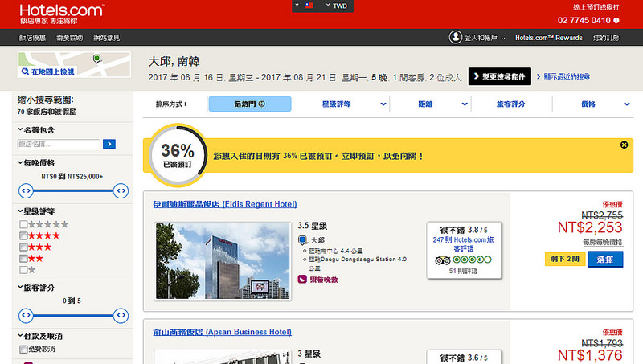Viewport: 643px width, 364px height.
Task: Click the TripAdvisor green rating bubbles
Action: [x=472, y=260]
